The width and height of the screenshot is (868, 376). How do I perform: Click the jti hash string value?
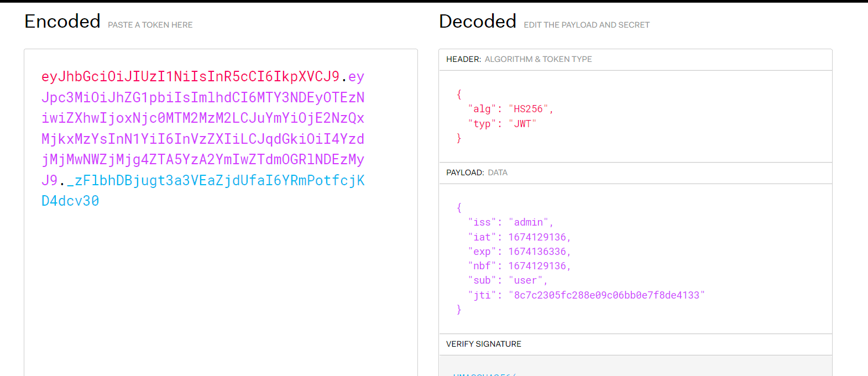coord(606,295)
